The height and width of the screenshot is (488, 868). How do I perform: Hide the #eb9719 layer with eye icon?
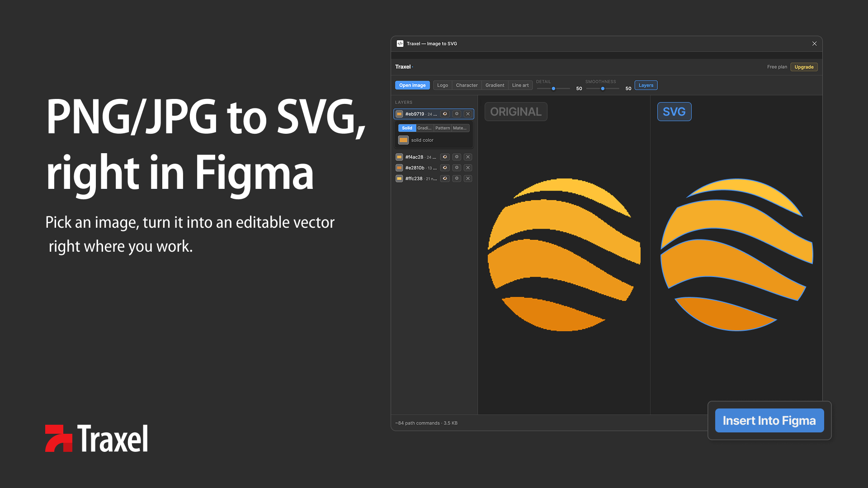coord(445,114)
